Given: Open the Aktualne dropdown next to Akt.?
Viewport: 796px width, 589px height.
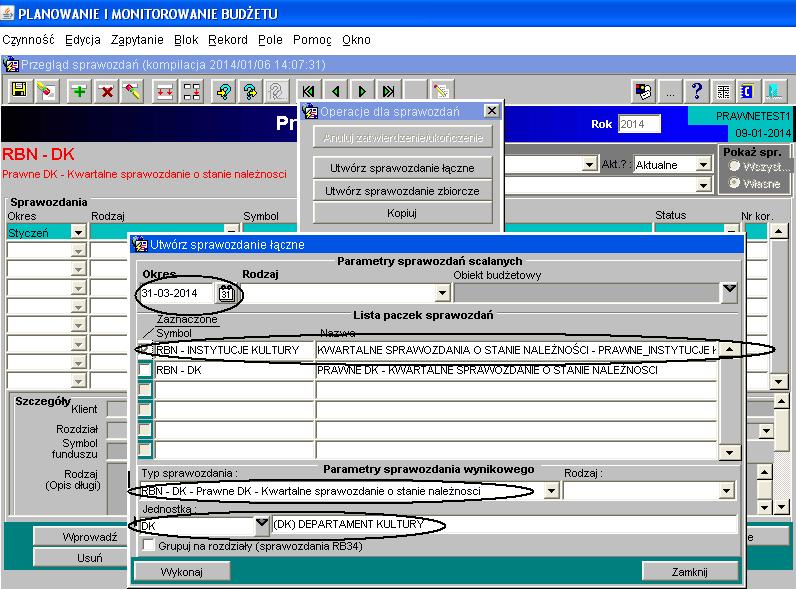Looking at the screenshot, I should click(x=703, y=165).
